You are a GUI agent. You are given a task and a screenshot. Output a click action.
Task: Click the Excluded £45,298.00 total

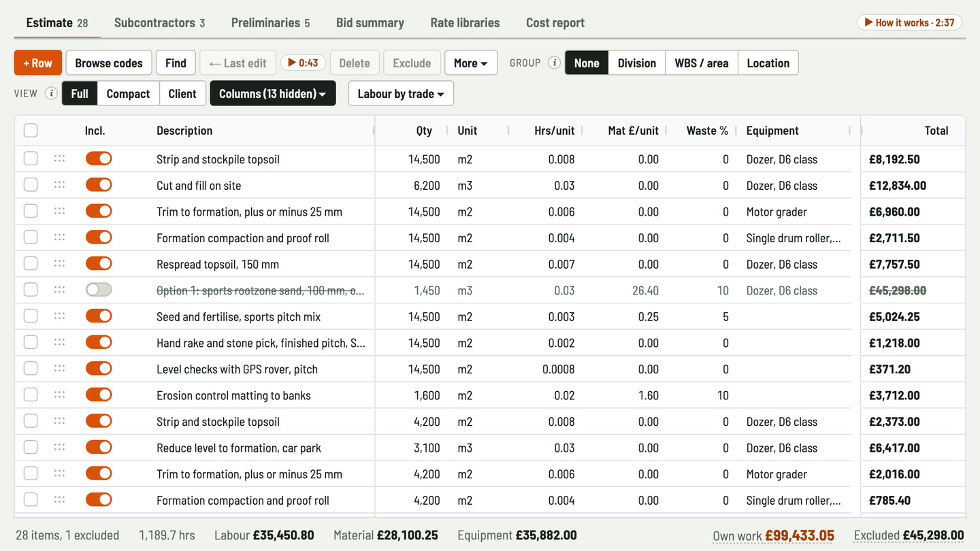(909, 535)
